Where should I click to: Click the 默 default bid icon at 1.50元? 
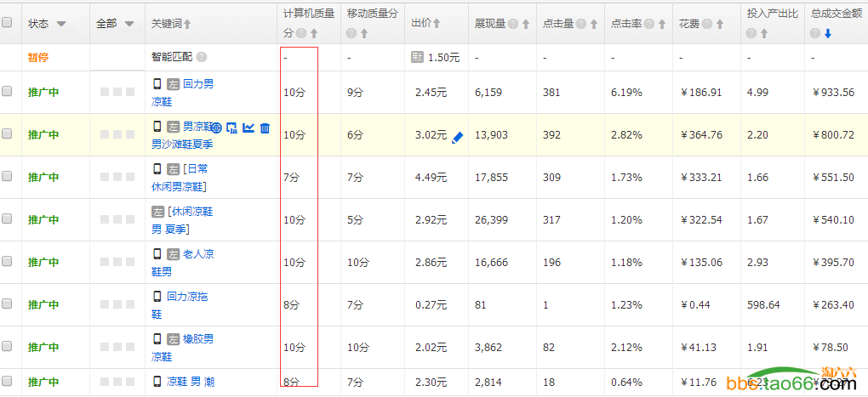point(417,57)
